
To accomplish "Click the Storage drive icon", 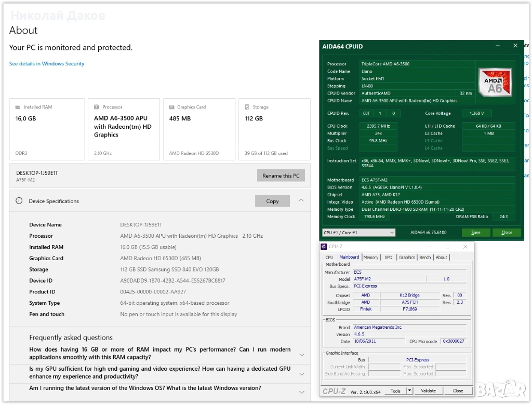I will click(247, 107).
